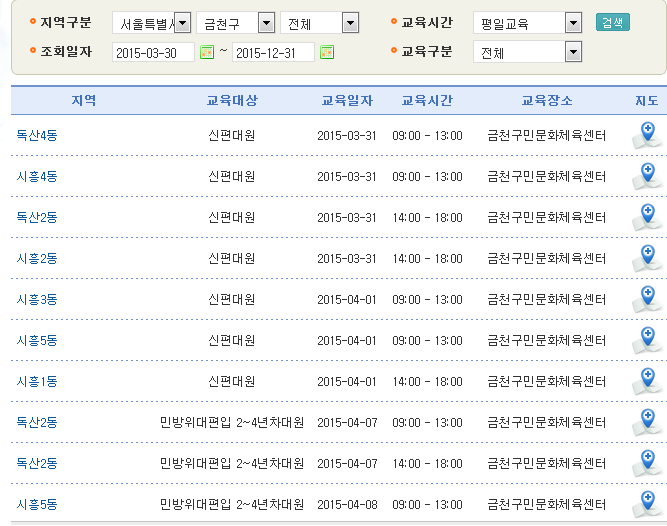Expand the 평일교육 education time dropdown

(x=573, y=23)
